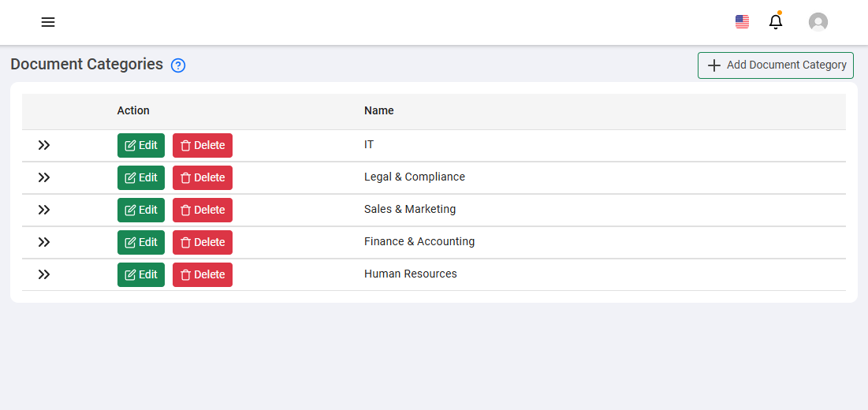Expand the Sales & Marketing row
The image size is (868, 410).
[x=44, y=210]
